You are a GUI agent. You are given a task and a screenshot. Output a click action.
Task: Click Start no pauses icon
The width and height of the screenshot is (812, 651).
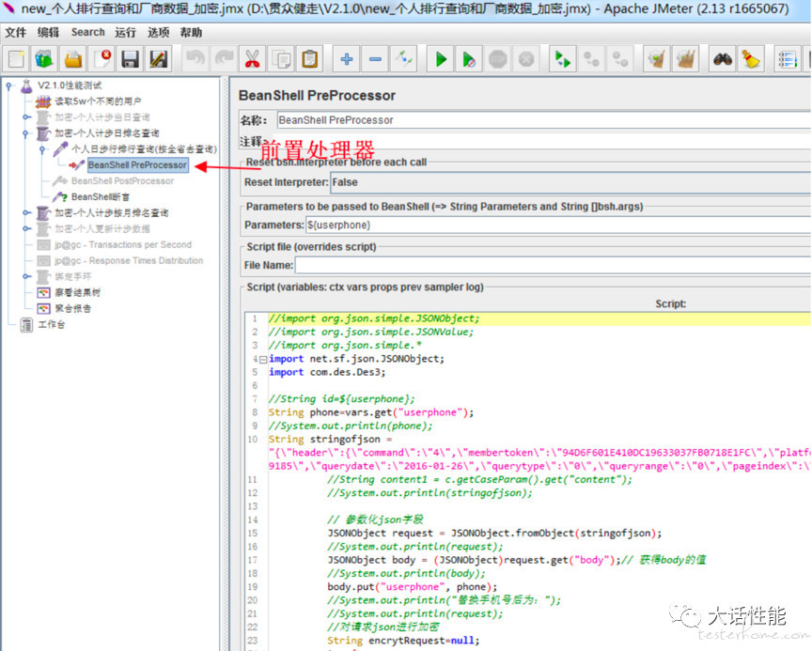coord(469,59)
